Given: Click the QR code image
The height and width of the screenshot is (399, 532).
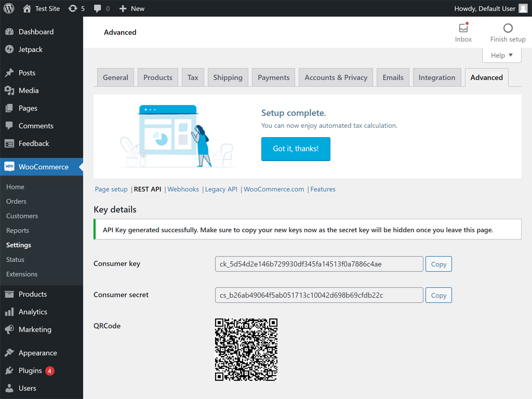Looking at the screenshot, I should [246, 350].
